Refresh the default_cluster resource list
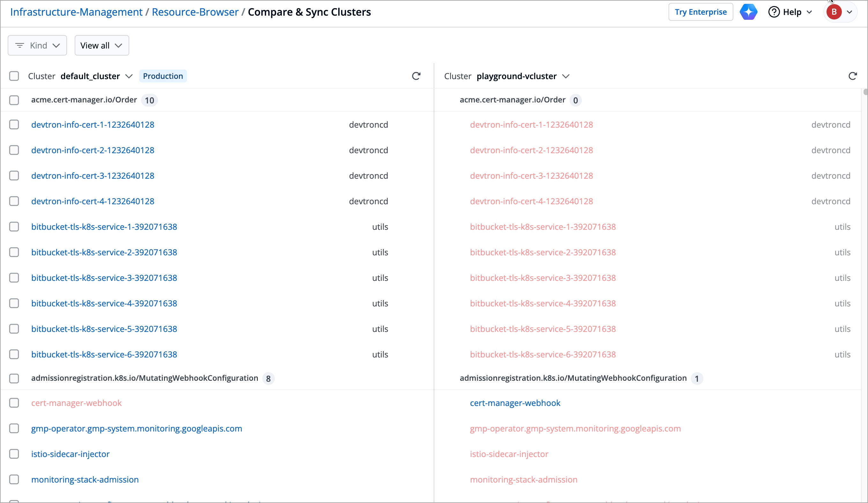 (x=416, y=76)
